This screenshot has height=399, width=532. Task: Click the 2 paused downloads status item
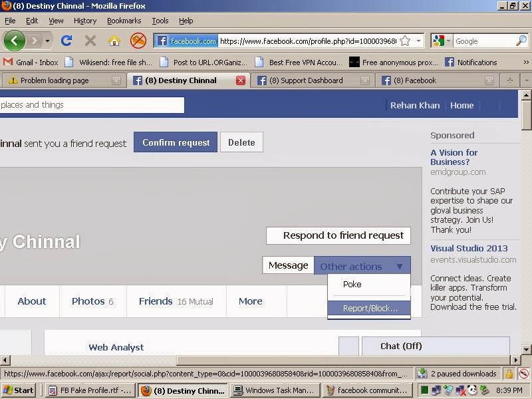[458, 374]
